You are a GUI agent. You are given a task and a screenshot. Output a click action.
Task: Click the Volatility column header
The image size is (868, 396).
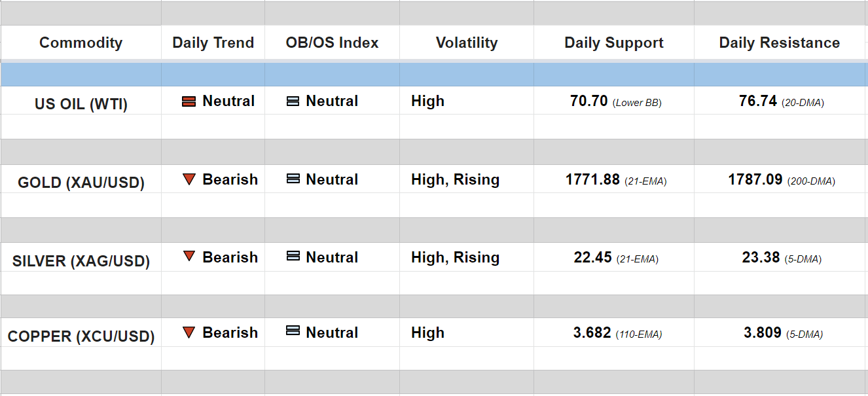(466, 43)
